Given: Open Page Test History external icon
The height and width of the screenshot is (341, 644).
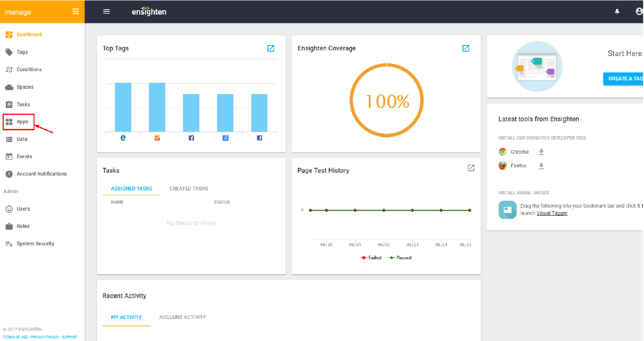Looking at the screenshot, I should pos(471,168).
